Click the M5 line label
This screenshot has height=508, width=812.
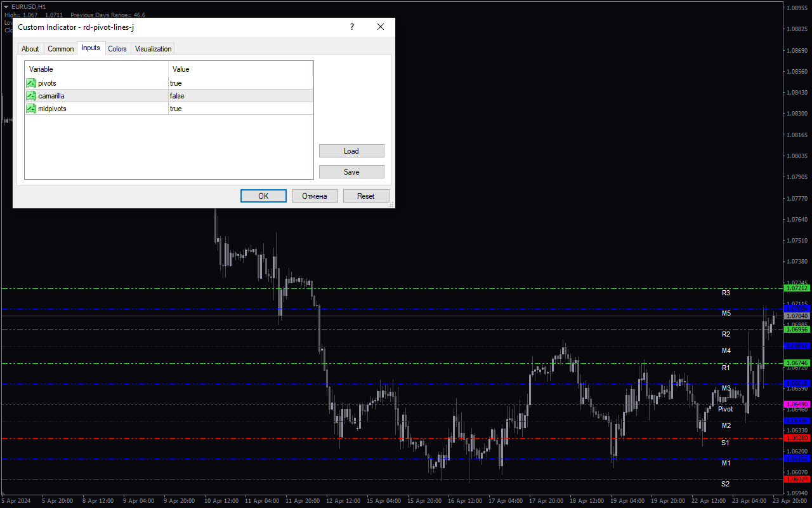point(726,313)
